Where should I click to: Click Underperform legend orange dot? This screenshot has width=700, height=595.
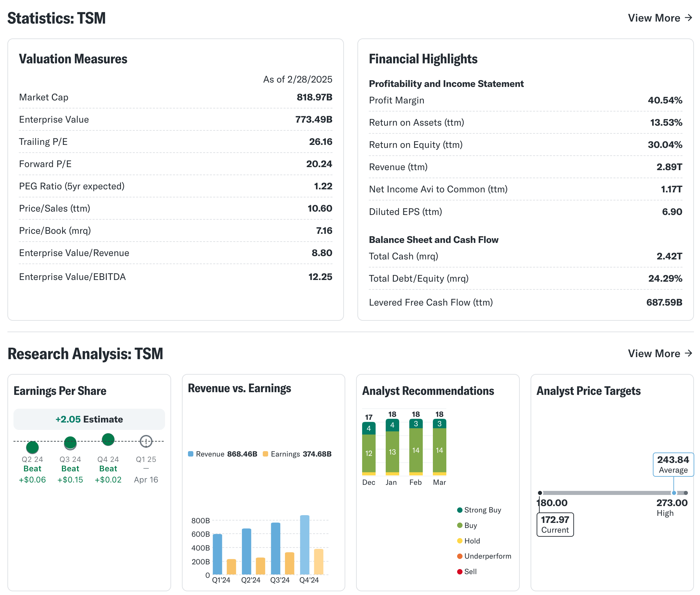[459, 556]
